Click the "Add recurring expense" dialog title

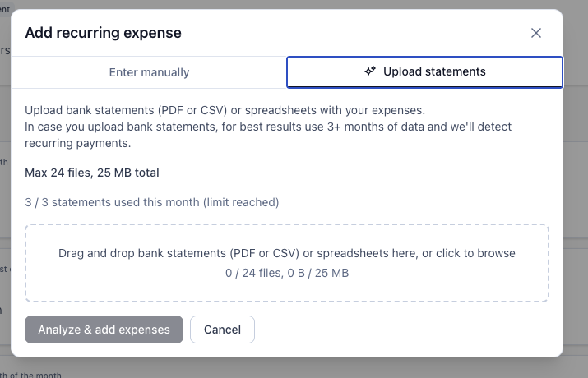tap(104, 33)
